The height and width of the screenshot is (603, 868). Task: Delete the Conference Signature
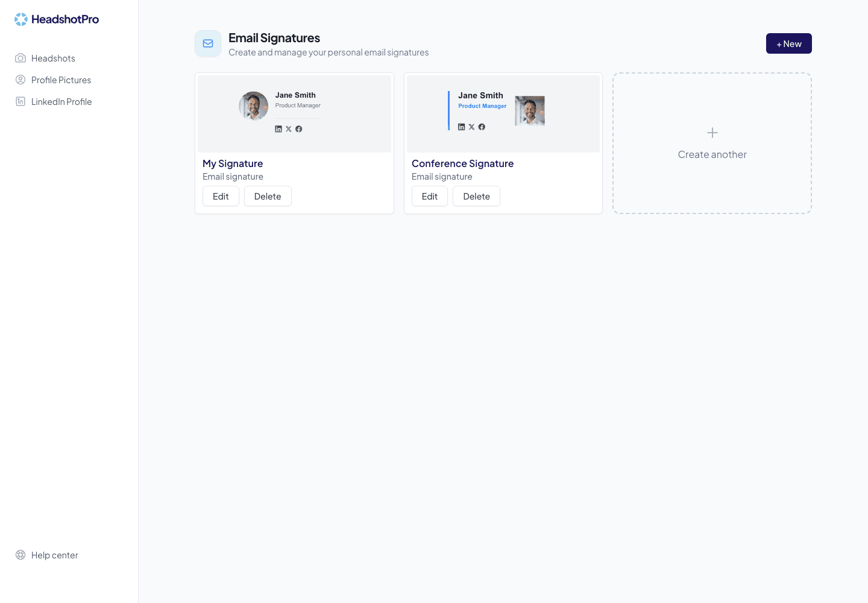(476, 196)
